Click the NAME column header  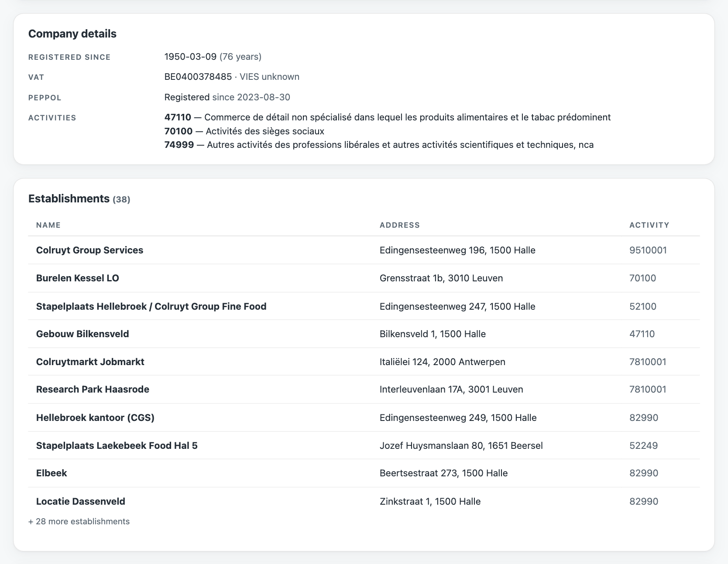(x=48, y=225)
